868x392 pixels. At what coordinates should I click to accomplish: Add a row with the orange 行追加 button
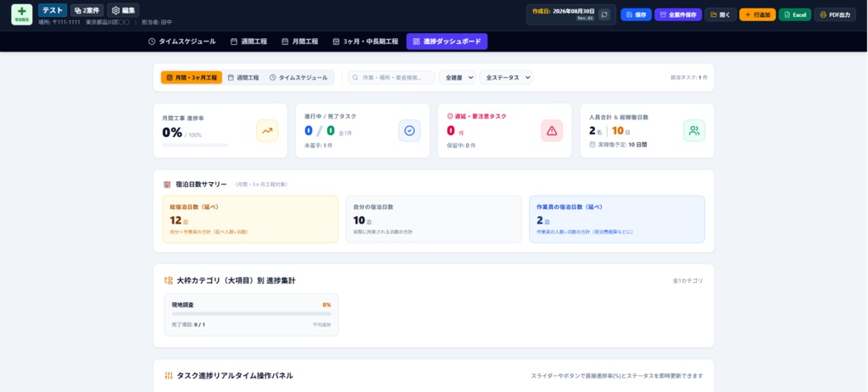[x=757, y=15]
